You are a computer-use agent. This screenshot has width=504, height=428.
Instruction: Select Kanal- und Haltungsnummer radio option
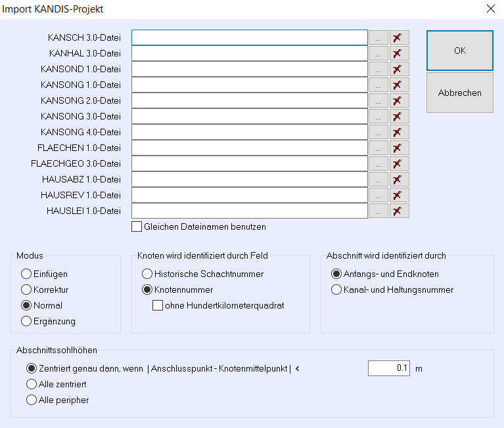click(336, 289)
